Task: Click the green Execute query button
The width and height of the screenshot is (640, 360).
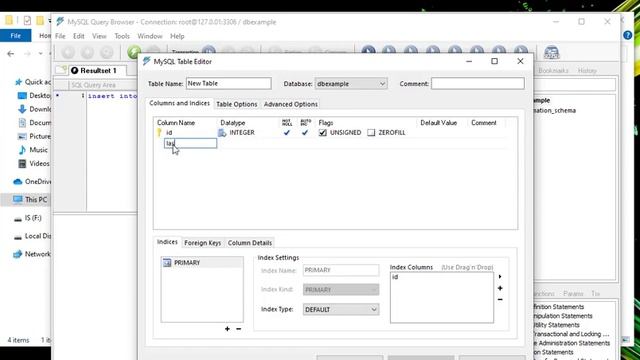Action: (x=134, y=52)
